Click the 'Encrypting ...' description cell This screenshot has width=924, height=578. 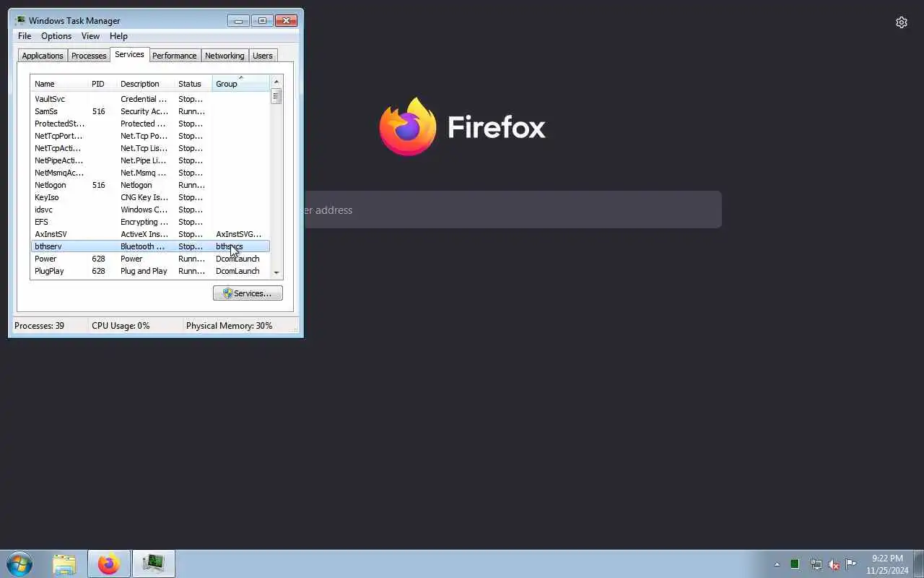pyautogui.click(x=144, y=222)
